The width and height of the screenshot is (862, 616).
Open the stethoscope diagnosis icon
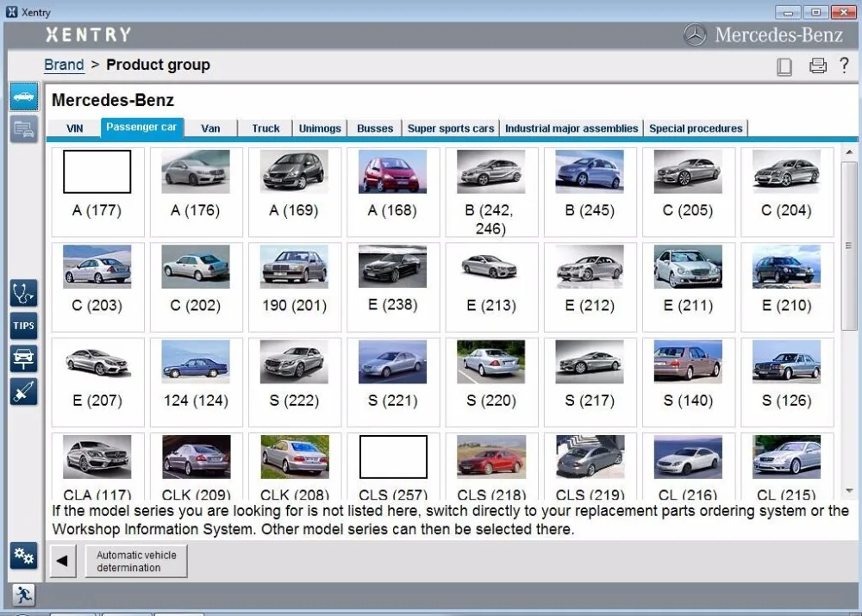click(23, 293)
